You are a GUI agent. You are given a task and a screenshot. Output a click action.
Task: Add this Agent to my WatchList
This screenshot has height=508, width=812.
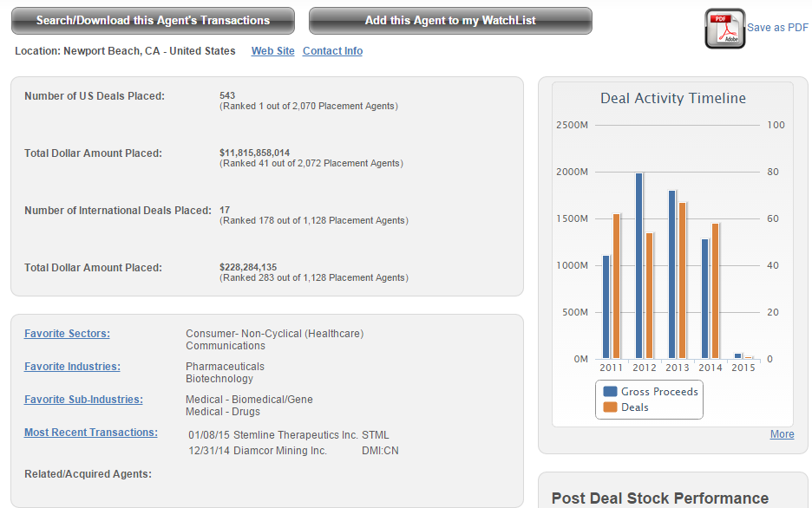tap(450, 21)
